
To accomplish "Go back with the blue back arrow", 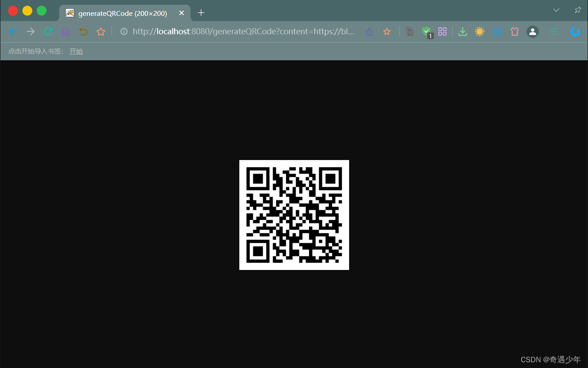I will (13, 32).
